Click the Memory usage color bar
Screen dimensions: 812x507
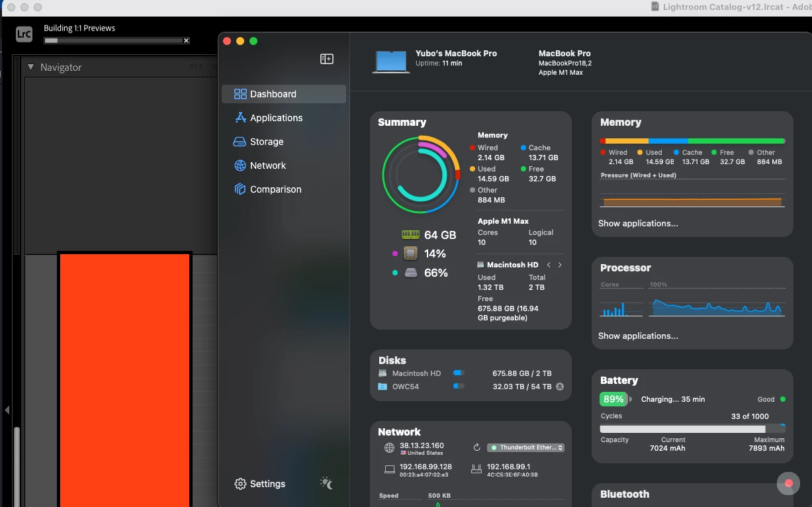click(x=692, y=141)
